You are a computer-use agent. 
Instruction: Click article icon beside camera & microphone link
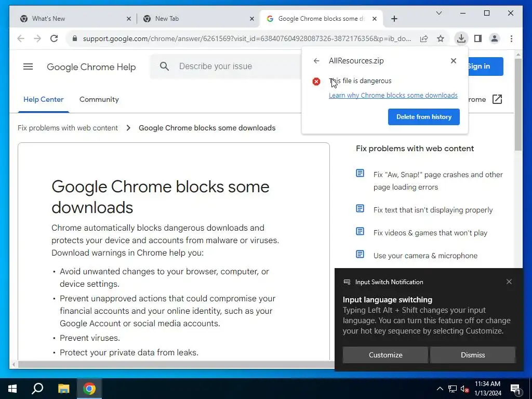[x=360, y=254]
